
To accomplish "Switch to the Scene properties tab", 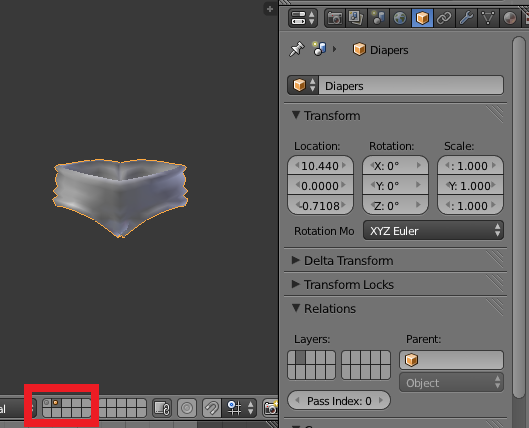I will [378, 18].
